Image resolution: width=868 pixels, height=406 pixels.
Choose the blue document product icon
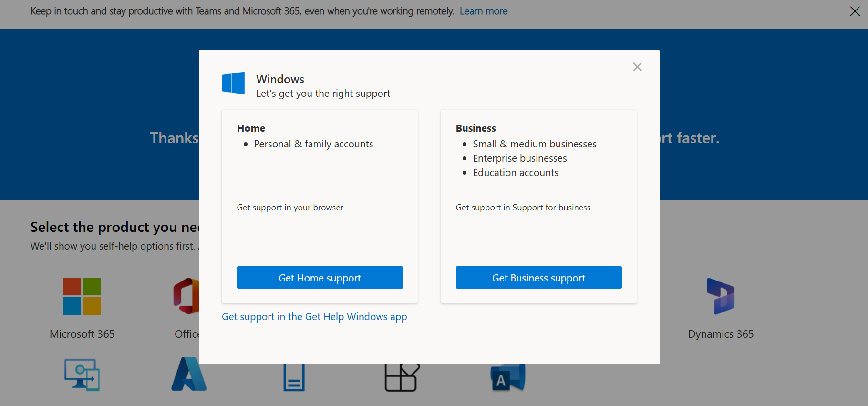pos(294,378)
